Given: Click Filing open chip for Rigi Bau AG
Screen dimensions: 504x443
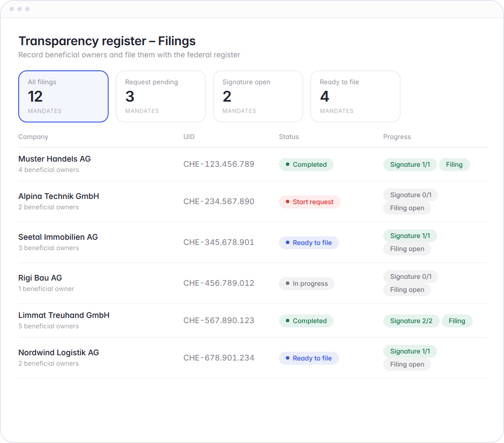Looking at the screenshot, I should (x=407, y=290).
